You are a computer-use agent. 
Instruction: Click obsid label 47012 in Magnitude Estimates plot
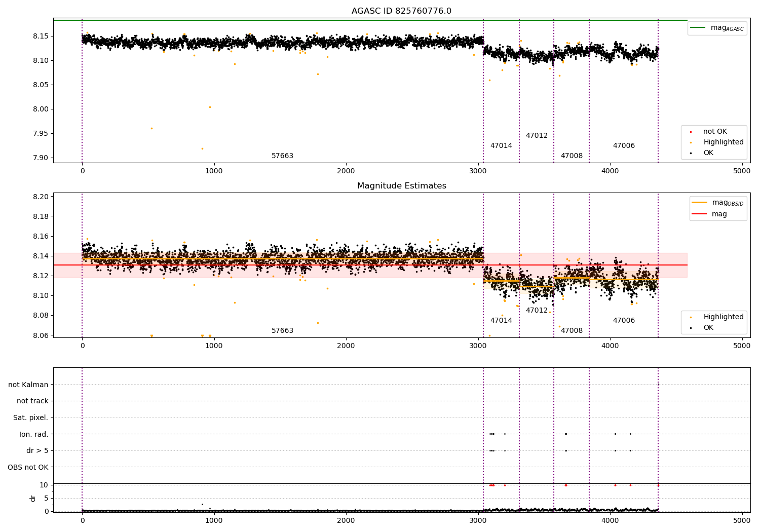point(537,311)
